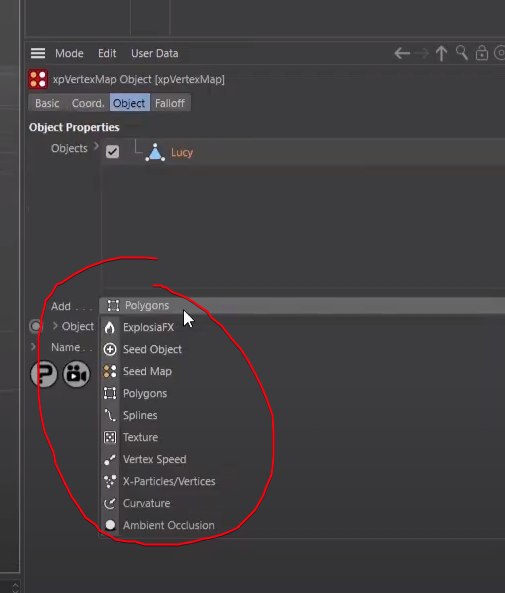Choose X-Particles/Vertices from the Add list
Screen dimensions: 505x593
coord(169,481)
